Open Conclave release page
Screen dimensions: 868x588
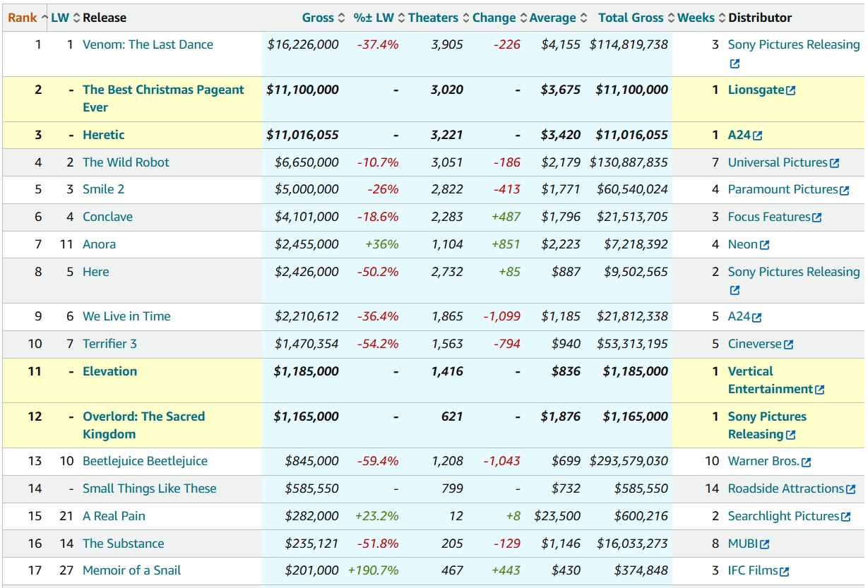pyautogui.click(x=107, y=217)
